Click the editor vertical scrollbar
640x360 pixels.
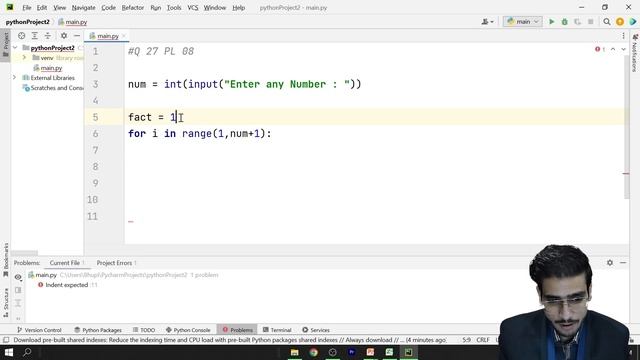click(627, 127)
